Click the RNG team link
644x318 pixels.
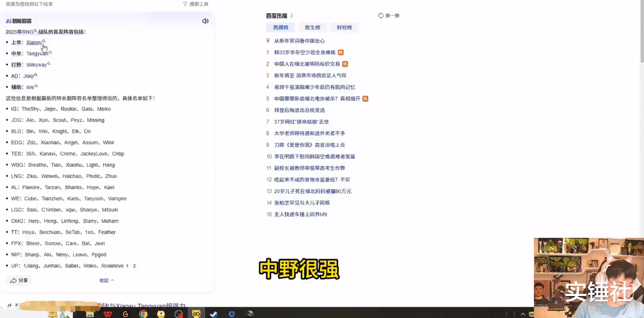(27, 32)
